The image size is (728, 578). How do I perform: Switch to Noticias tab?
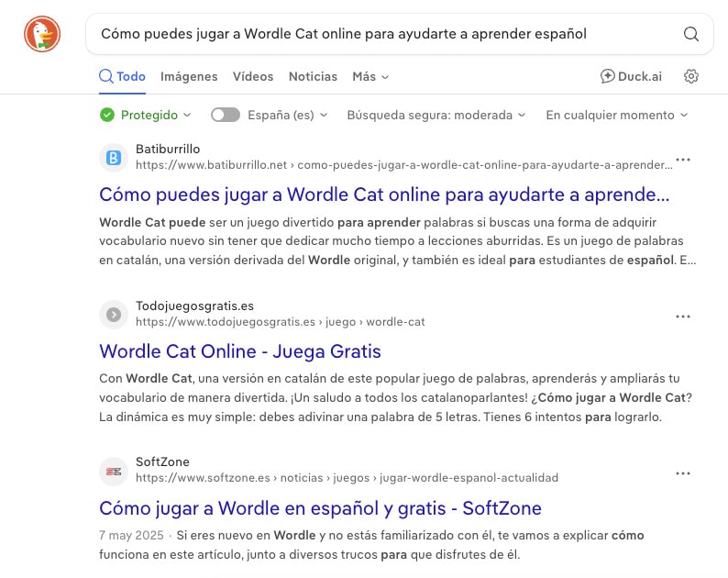[x=313, y=76]
